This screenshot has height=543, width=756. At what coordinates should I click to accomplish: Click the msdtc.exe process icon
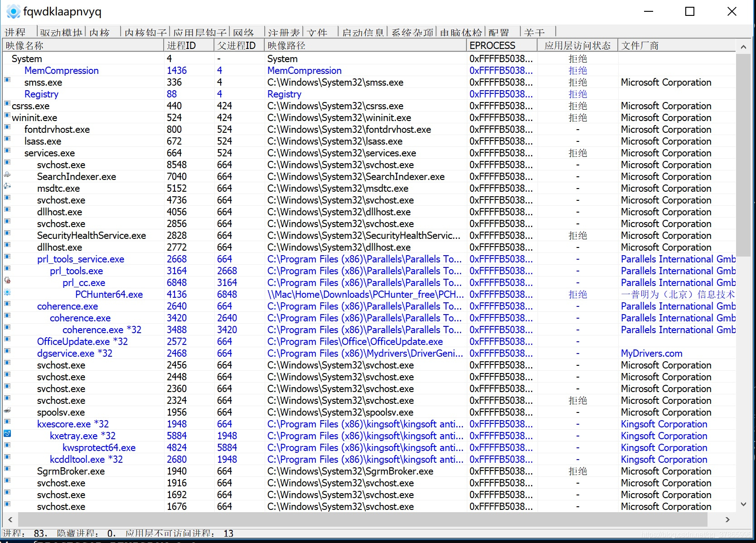click(7, 186)
